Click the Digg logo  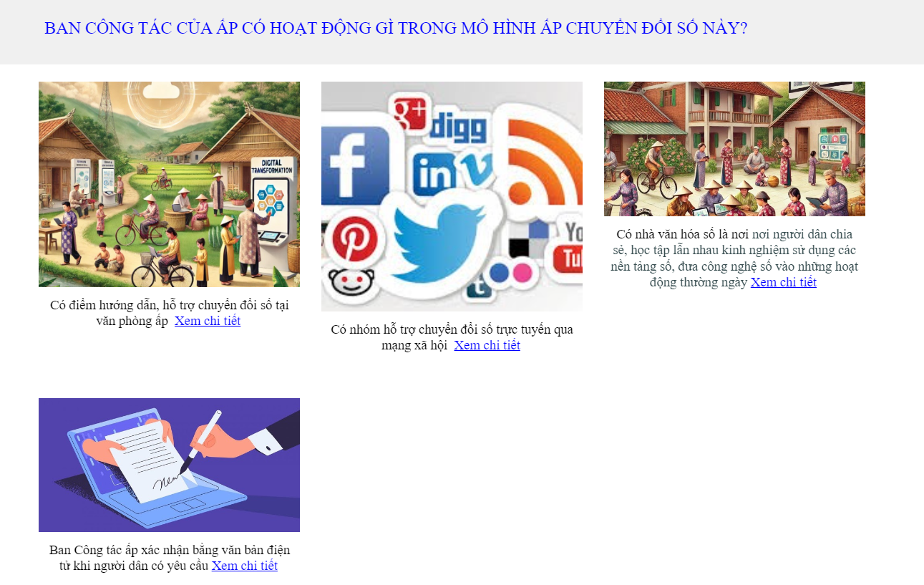(x=459, y=127)
